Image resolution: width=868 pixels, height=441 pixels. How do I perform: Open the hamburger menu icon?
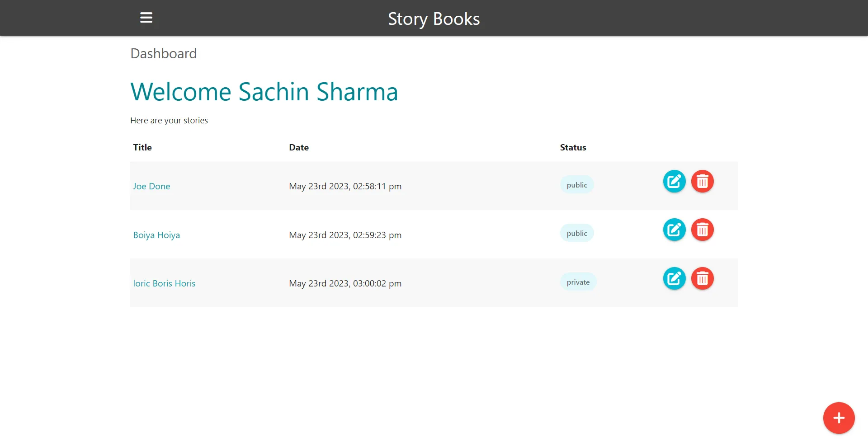(146, 18)
